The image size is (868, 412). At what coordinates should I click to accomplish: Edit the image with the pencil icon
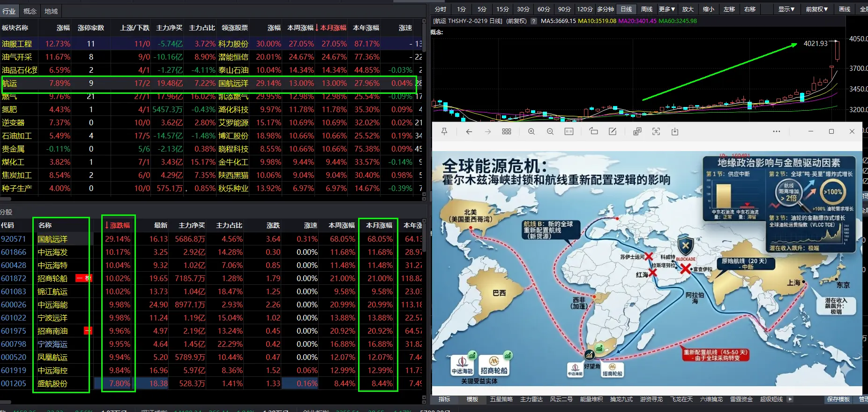(x=613, y=132)
